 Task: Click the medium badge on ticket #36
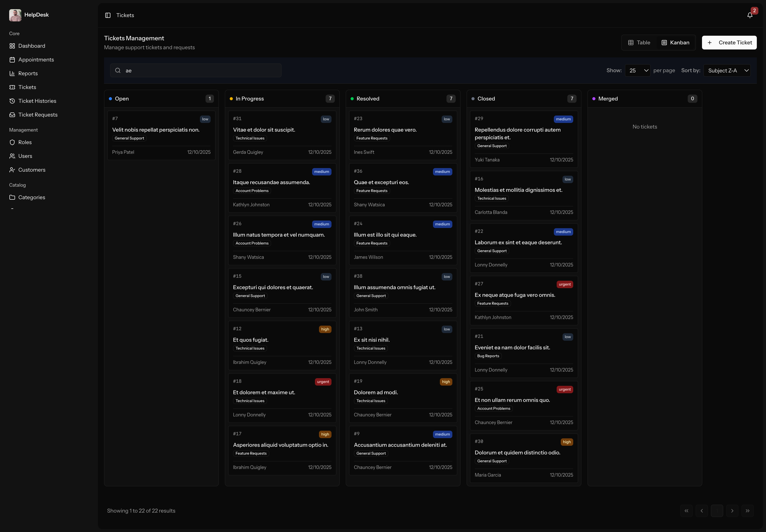(442, 172)
